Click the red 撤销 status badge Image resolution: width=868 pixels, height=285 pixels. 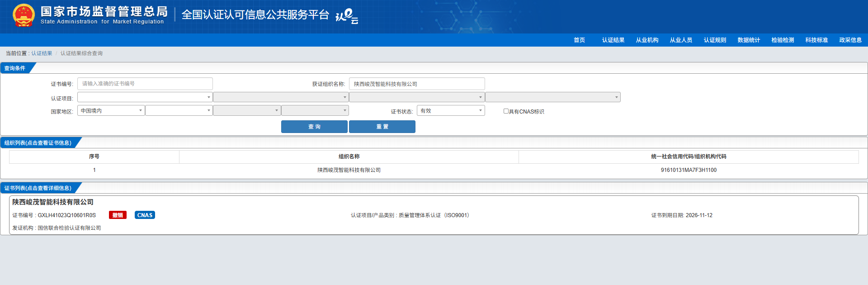118,215
